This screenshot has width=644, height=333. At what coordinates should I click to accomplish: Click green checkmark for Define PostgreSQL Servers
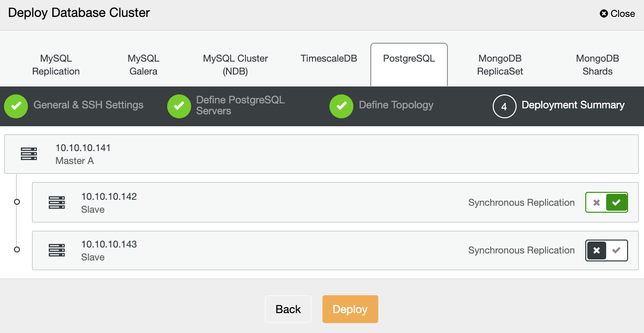coord(179,106)
